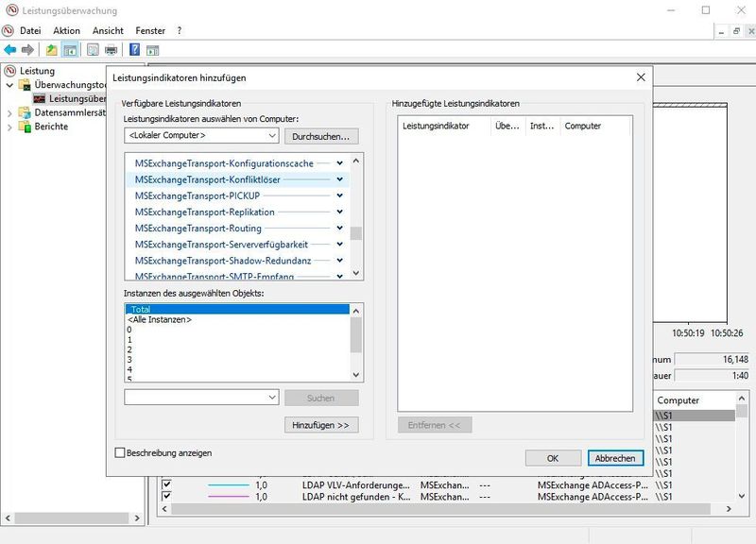Click the left pane horizontal scrollbar right arrow
Screen dimensions: 756x544
coord(137,518)
